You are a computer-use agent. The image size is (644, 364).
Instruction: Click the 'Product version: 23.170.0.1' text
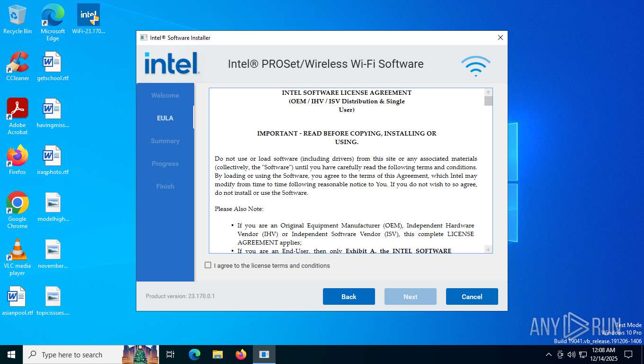pos(180,296)
